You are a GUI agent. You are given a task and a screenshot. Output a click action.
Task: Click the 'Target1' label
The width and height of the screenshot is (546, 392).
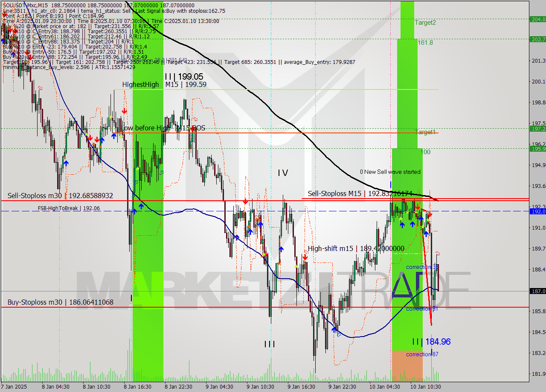(425, 132)
